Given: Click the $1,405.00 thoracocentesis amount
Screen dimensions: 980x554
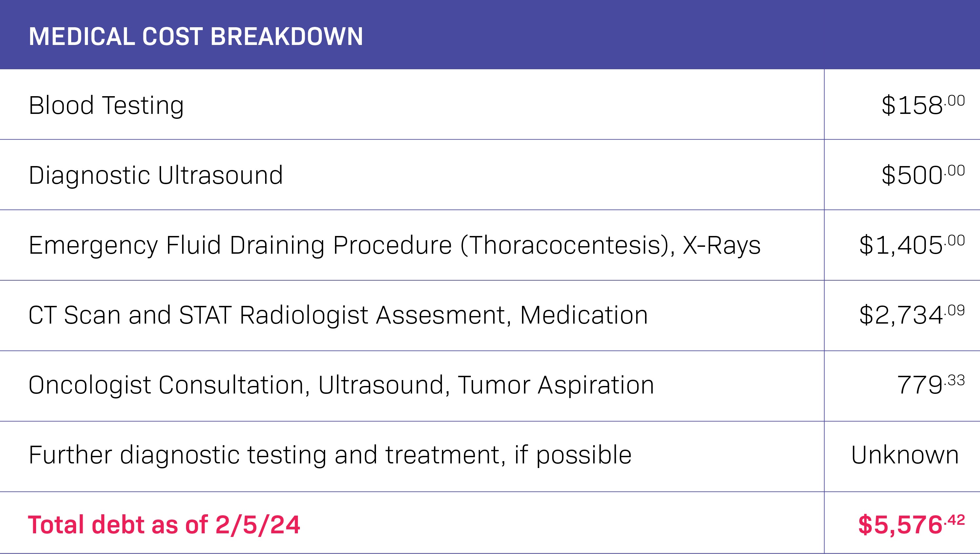Looking at the screenshot, I should pos(912,245).
